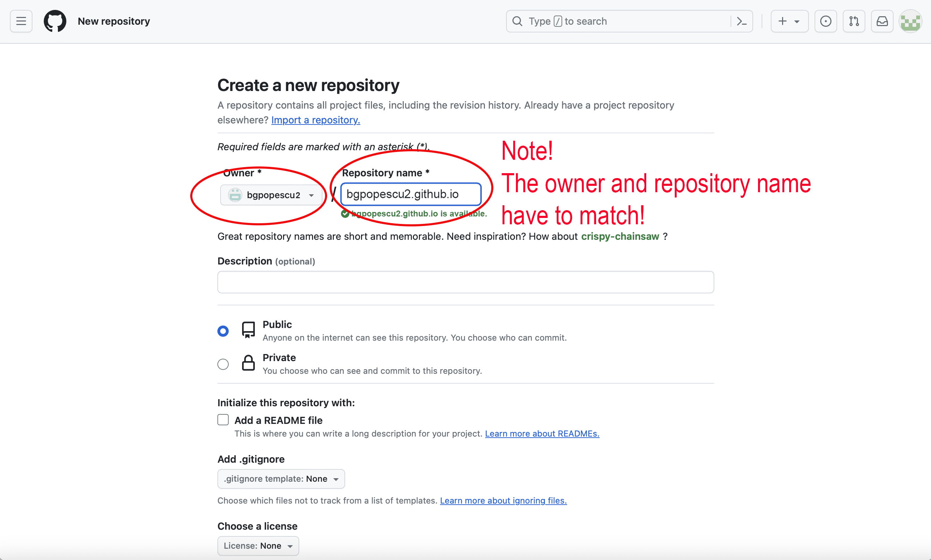Click the New repository header title
Image resolution: width=931 pixels, height=560 pixels.
click(114, 21)
